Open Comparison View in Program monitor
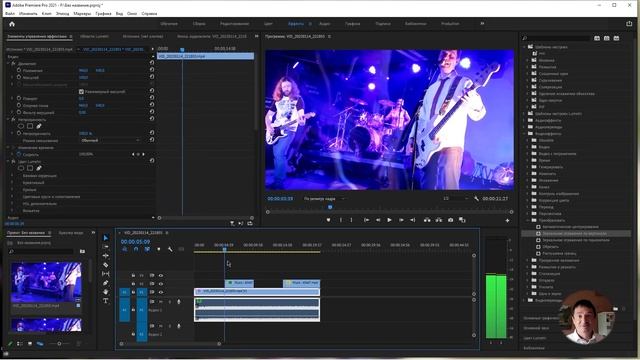Screen dimensions: 640x360 (462, 220)
